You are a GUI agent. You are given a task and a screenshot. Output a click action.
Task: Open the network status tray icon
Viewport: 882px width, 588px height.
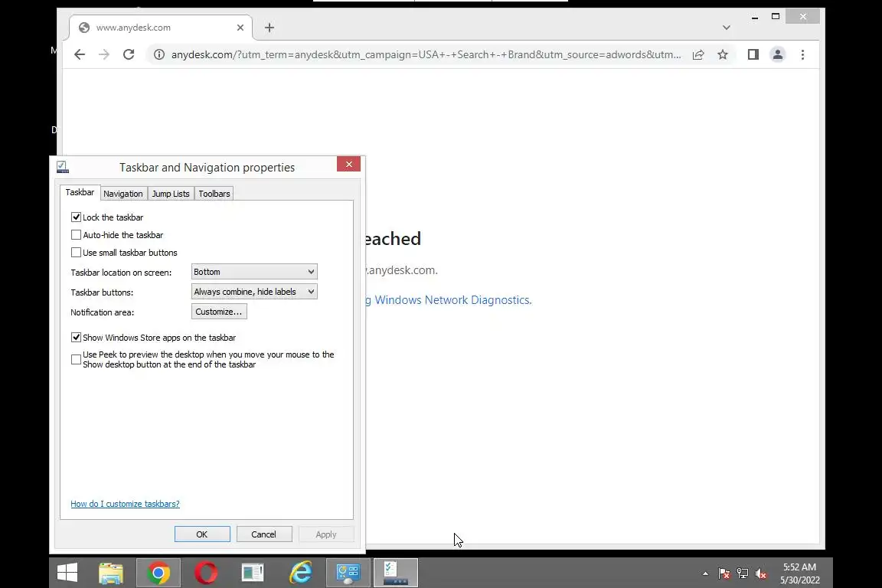743,574
